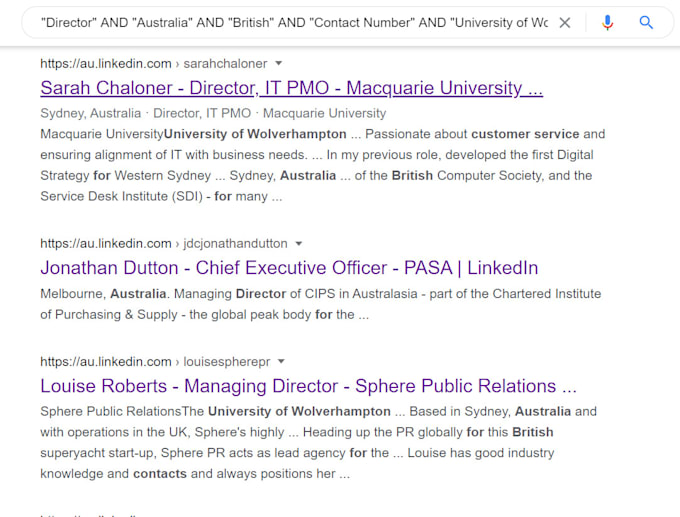Click the 'Sydney, Australia · Director, IT PMO' line
Screen dimensions: 680x517
pyautogui.click(x=213, y=113)
